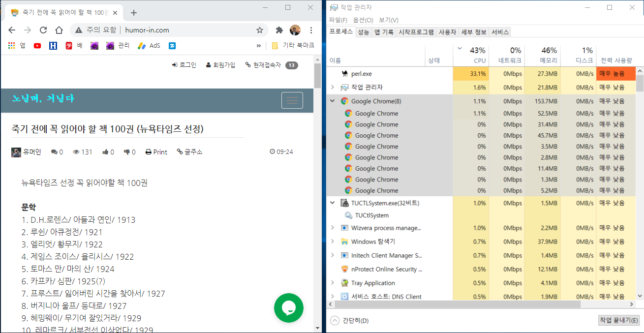Open the green chat bubble widget
Image resolution: width=644 pixels, height=333 pixels.
(289, 308)
